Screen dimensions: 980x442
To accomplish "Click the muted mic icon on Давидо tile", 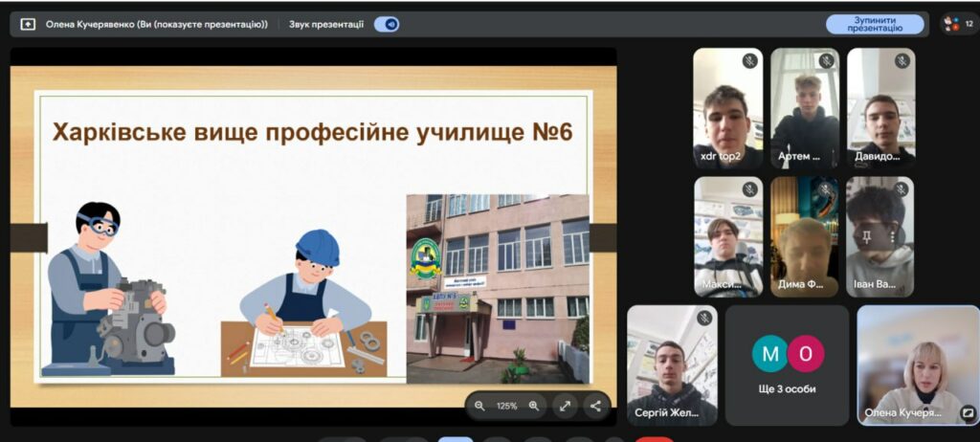I will 902,61.
